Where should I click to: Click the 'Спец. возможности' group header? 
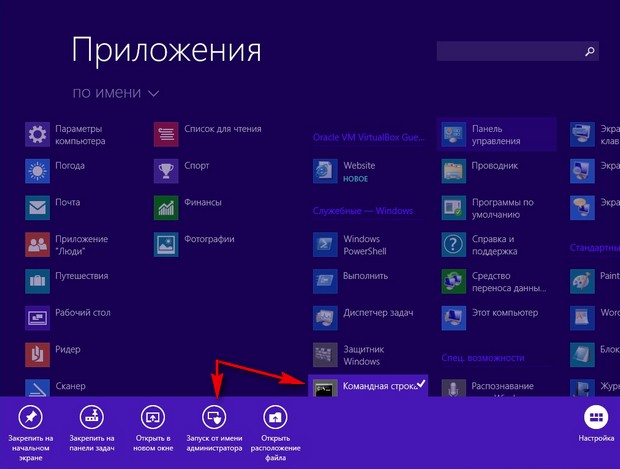pyautogui.click(x=483, y=358)
